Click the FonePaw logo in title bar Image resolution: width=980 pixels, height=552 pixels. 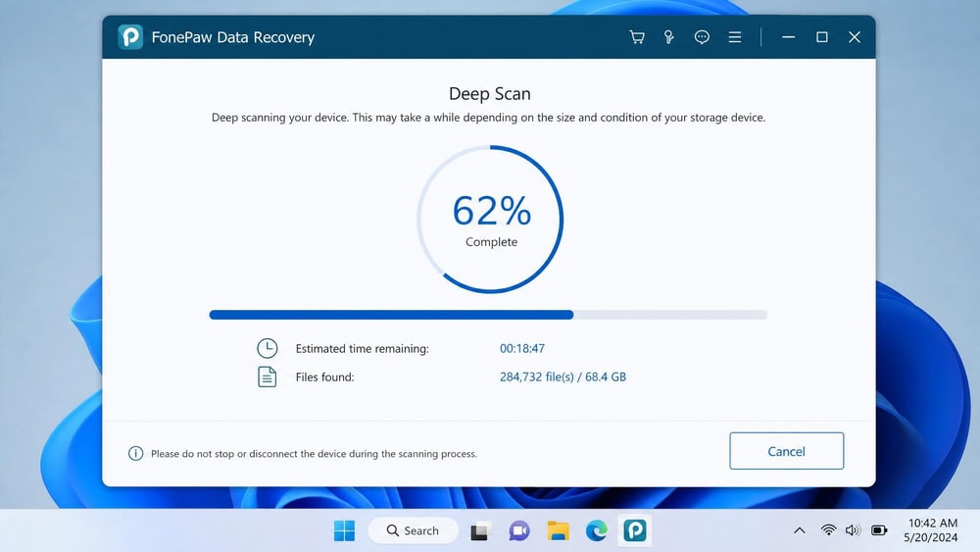(130, 37)
